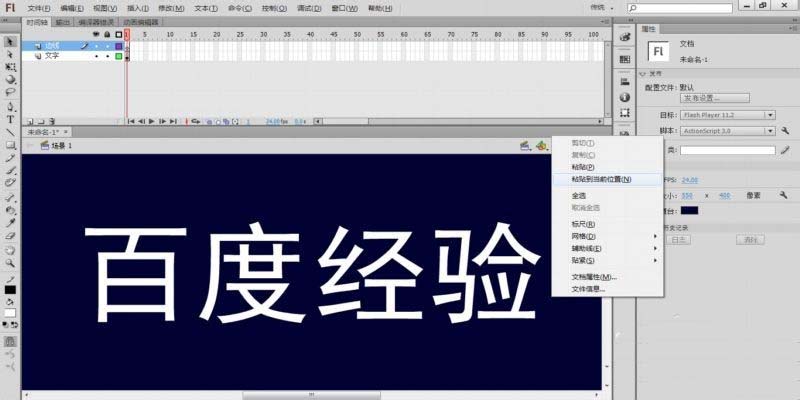Switch to the 动画编辑器 tab
Screen dimensions: 800x400
point(140,22)
